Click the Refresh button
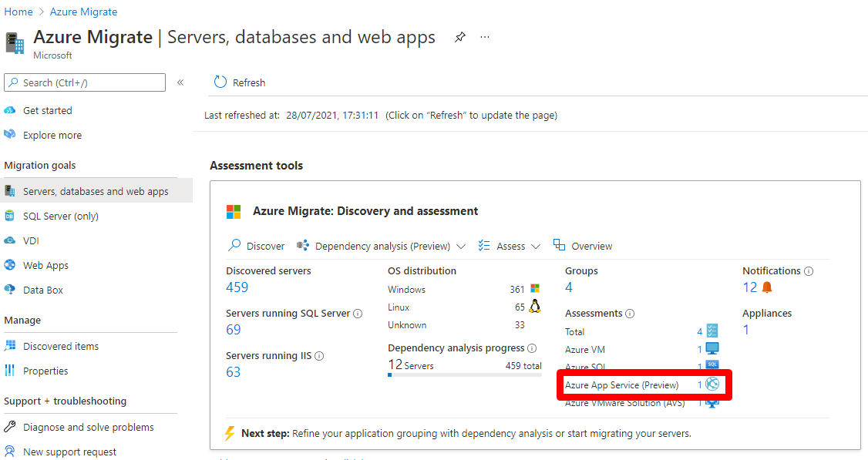 pos(240,82)
